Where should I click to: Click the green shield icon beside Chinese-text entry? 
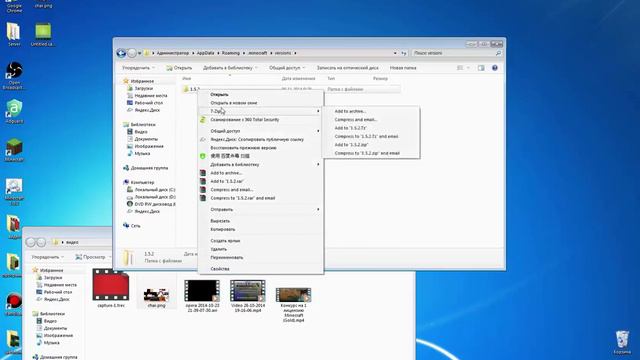coord(203,156)
